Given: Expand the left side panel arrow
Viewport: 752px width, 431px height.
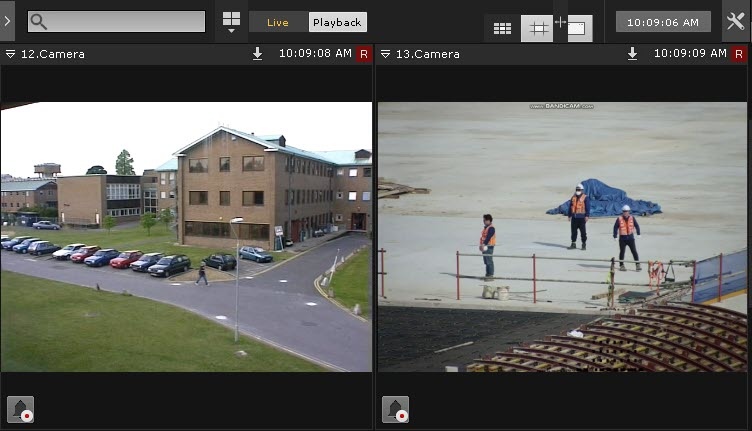Looking at the screenshot, I should pos(7,21).
